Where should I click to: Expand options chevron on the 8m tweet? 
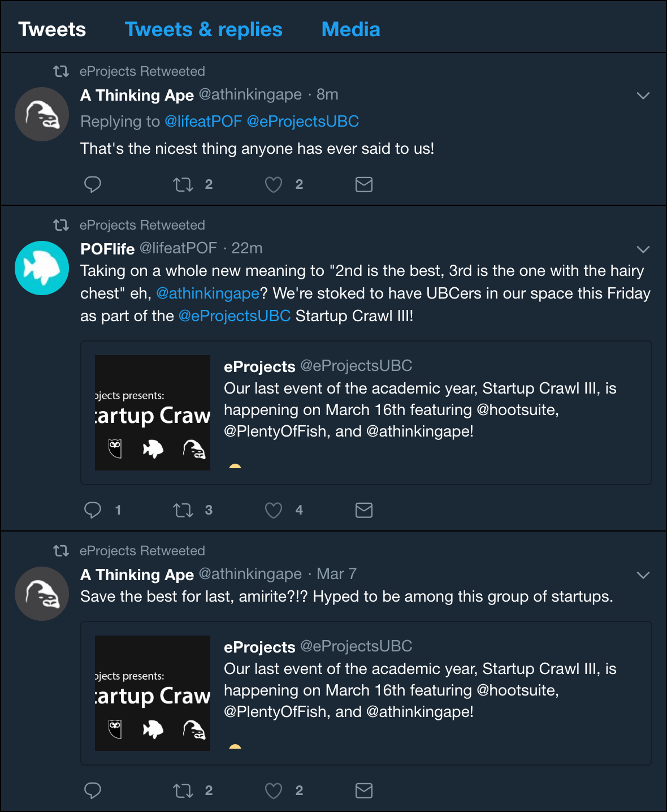click(643, 96)
